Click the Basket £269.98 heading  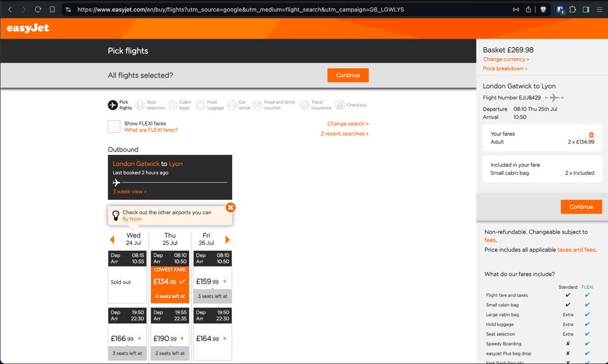[x=508, y=50]
